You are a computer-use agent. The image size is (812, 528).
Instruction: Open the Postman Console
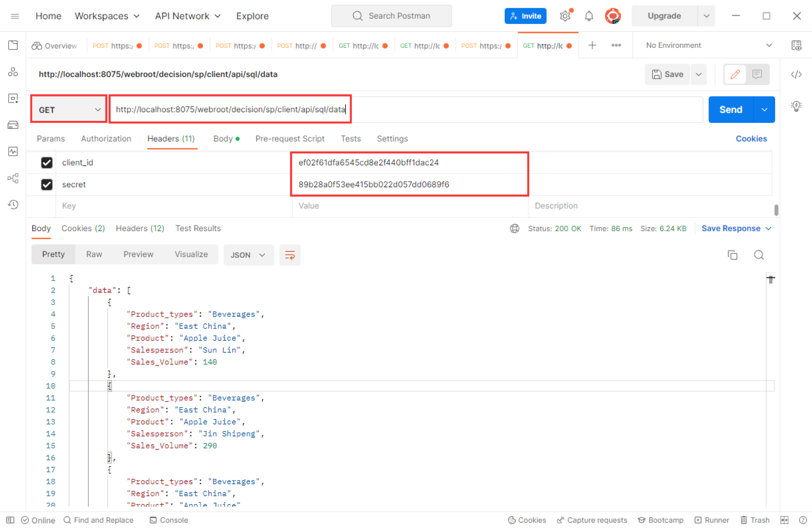point(169,520)
